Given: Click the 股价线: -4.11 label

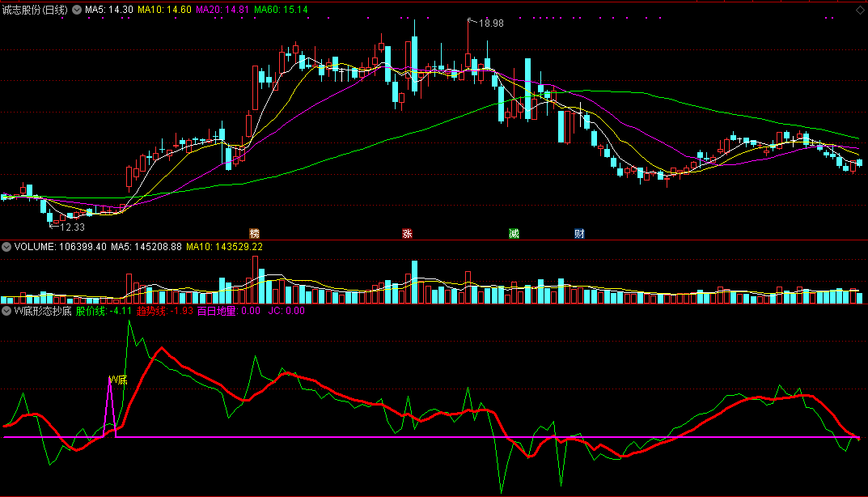Looking at the screenshot, I should point(104,311).
